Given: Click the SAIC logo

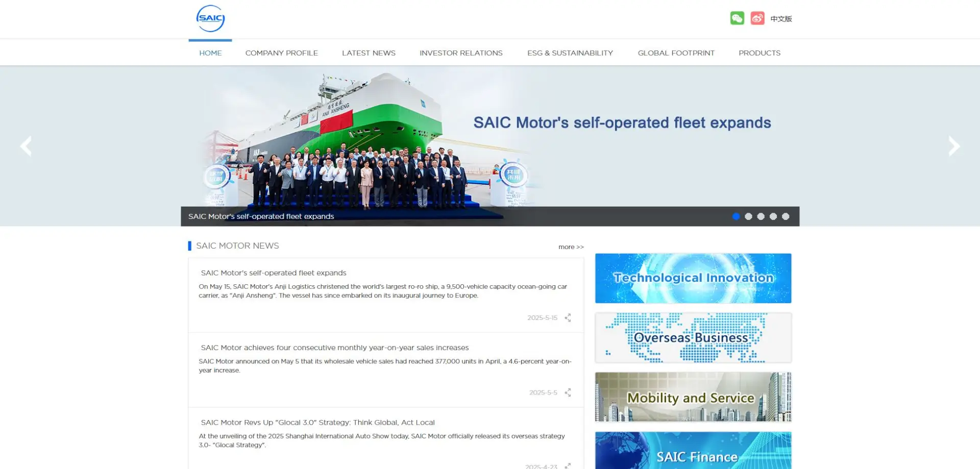Looking at the screenshot, I should point(210,19).
